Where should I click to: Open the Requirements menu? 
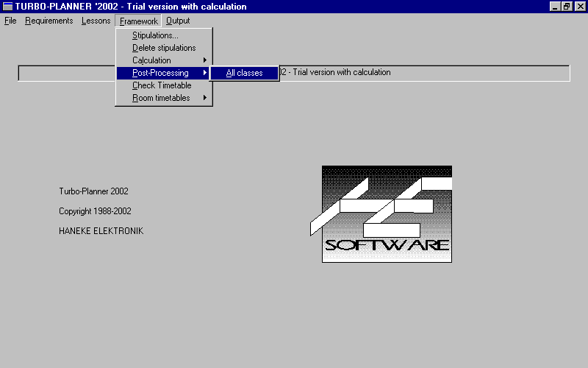tap(49, 21)
